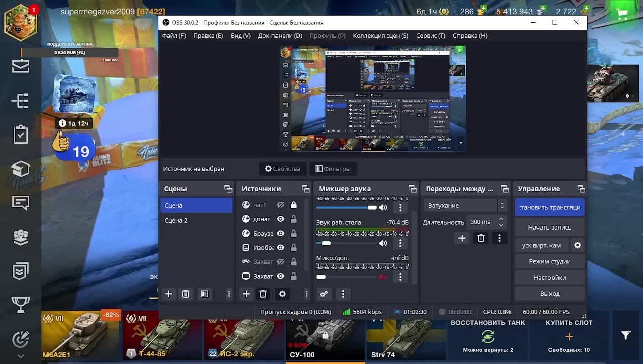Open the three-dot options for Микр./доп.
Viewport: 643px width, 364px height.
coord(400,277)
